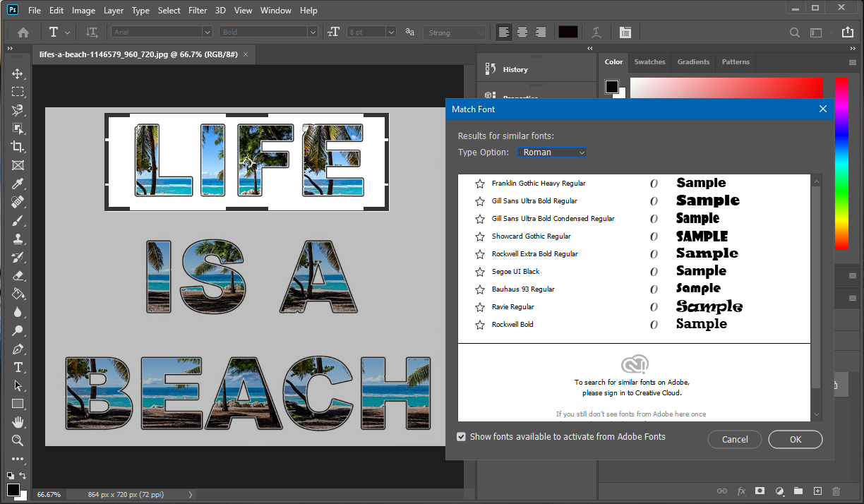Viewport: 864px width, 504px height.
Task: Select the Paint Bucket tool
Action: [x=18, y=294]
